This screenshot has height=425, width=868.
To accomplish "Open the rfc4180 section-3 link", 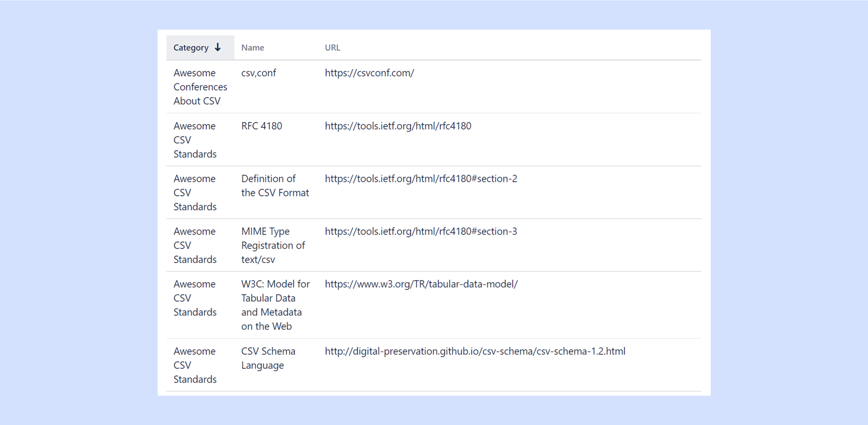I will tap(421, 231).
